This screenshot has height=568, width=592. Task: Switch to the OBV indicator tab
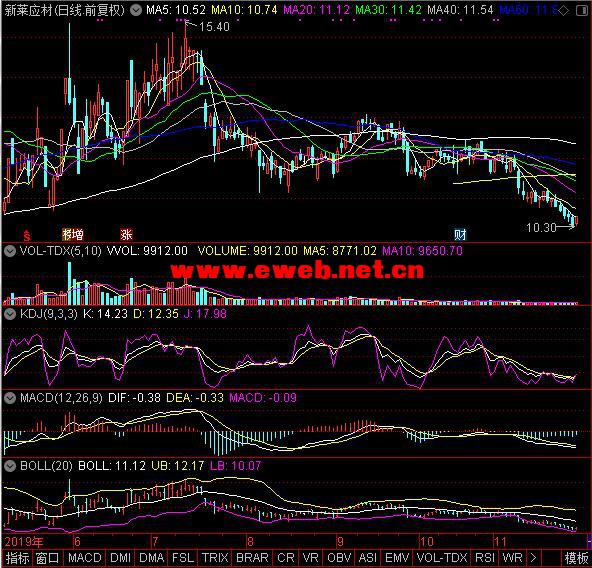(339, 558)
